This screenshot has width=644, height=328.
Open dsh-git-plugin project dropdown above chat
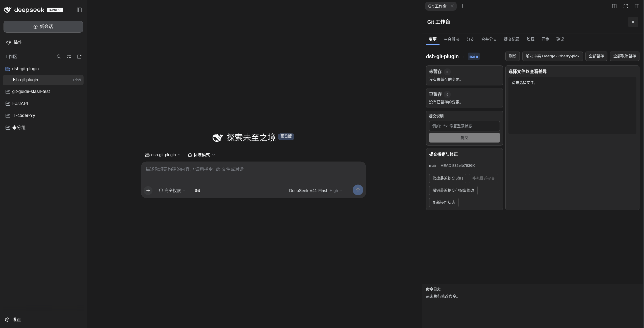point(163,155)
